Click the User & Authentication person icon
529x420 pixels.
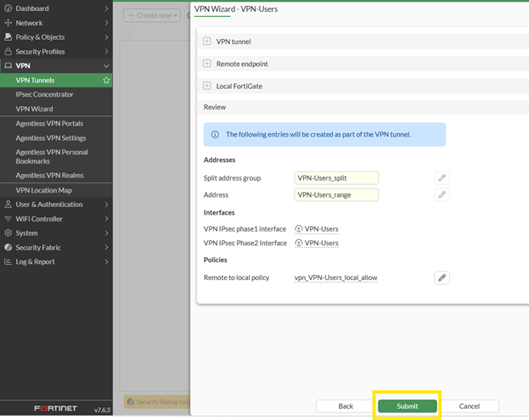pos(8,204)
